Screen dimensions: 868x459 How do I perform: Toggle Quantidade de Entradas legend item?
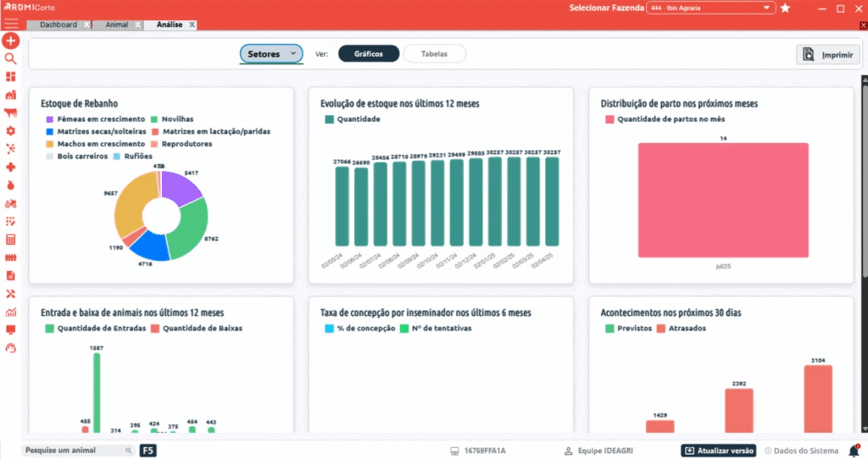pyautogui.click(x=95, y=328)
